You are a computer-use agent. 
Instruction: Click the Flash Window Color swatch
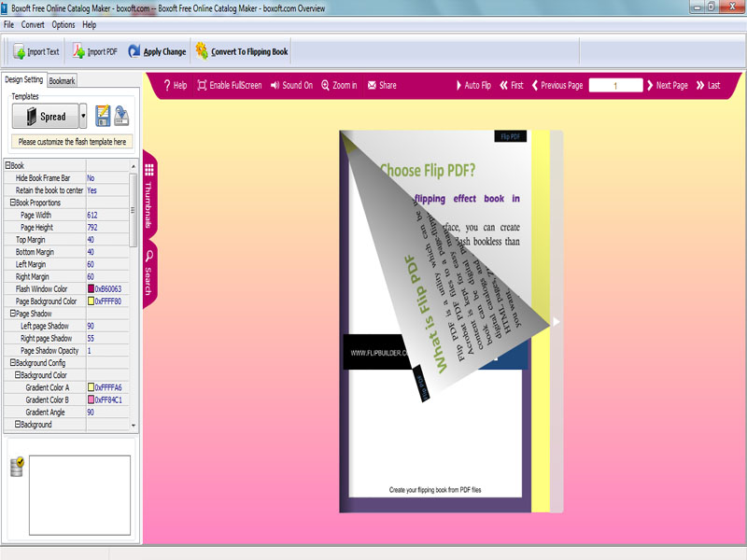click(91, 288)
